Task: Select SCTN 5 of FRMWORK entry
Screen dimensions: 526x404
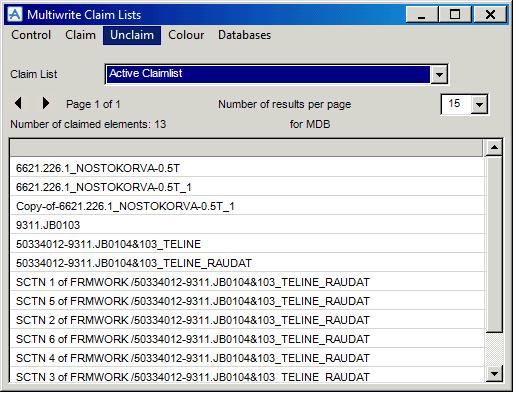Action: coord(247,301)
